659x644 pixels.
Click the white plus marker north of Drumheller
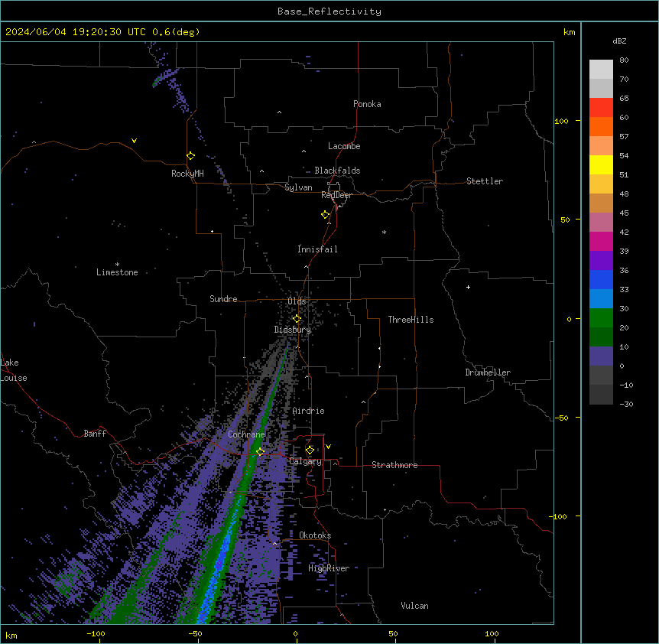468,287
